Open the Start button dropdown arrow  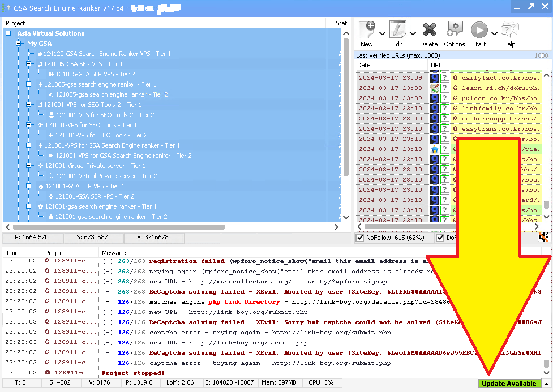tap(494, 33)
